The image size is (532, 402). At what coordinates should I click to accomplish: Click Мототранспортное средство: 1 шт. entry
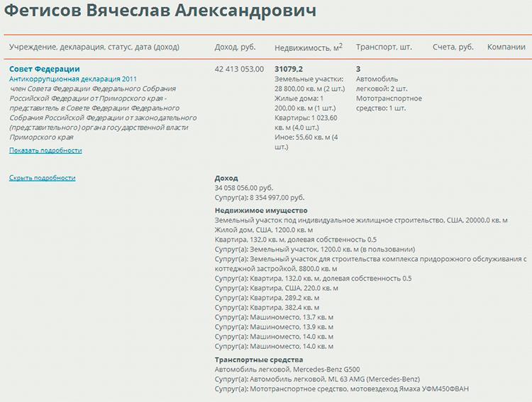tap(389, 104)
